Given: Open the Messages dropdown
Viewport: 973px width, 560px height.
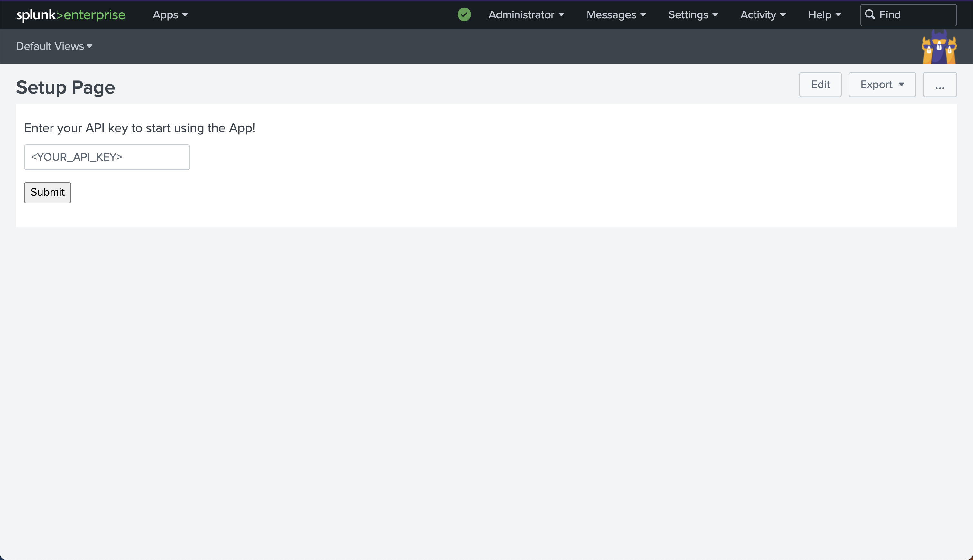Looking at the screenshot, I should point(616,14).
